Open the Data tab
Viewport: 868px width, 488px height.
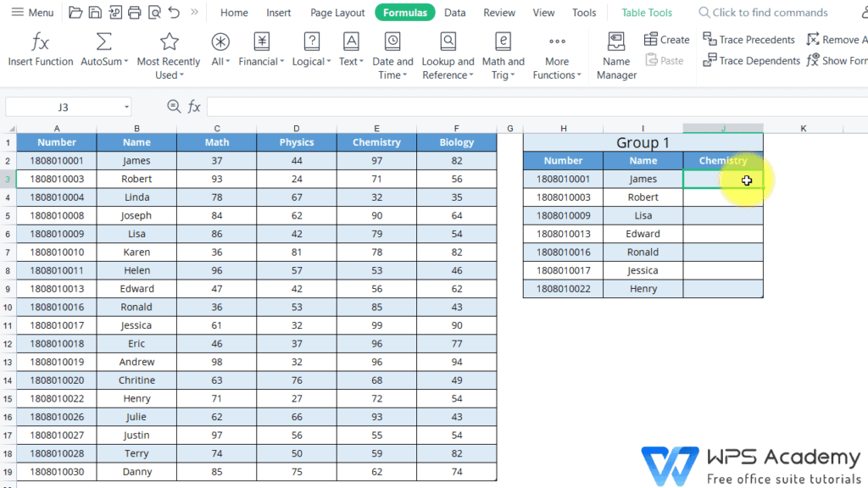pyautogui.click(x=455, y=13)
